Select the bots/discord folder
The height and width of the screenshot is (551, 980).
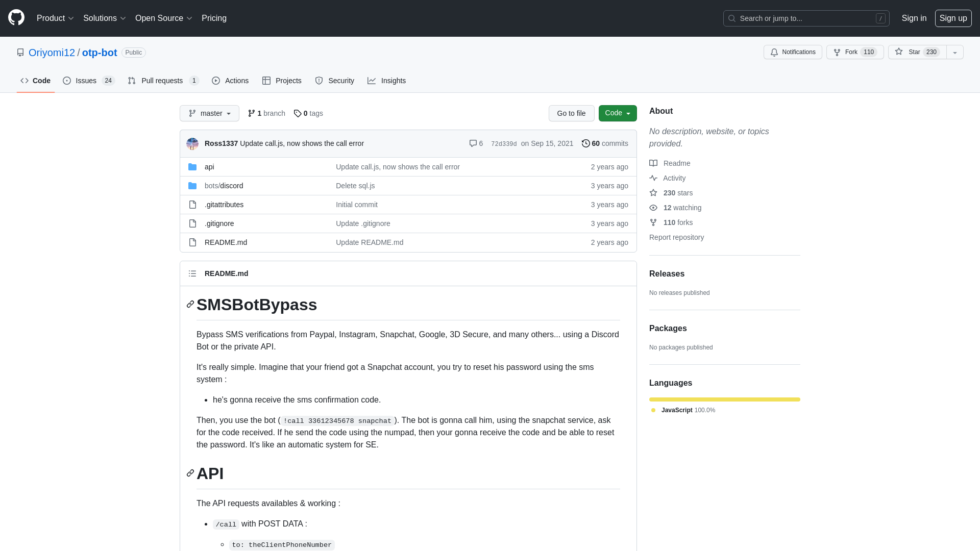point(224,185)
